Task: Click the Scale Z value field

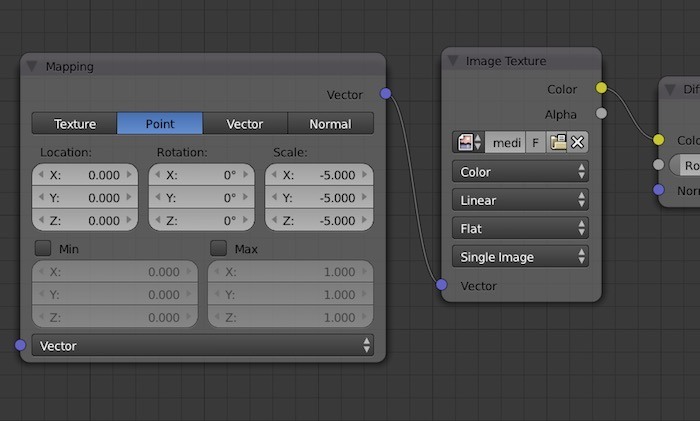Action: point(319,221)
